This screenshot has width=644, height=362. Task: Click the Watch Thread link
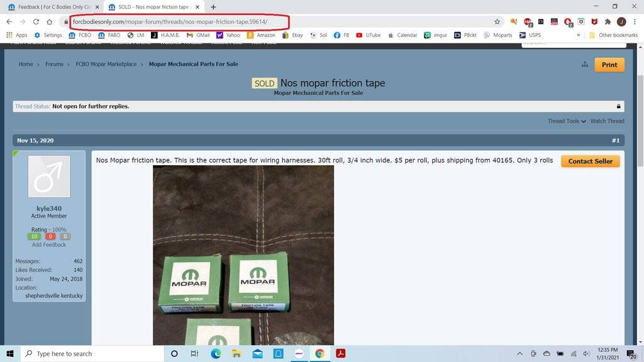[607, 121]
